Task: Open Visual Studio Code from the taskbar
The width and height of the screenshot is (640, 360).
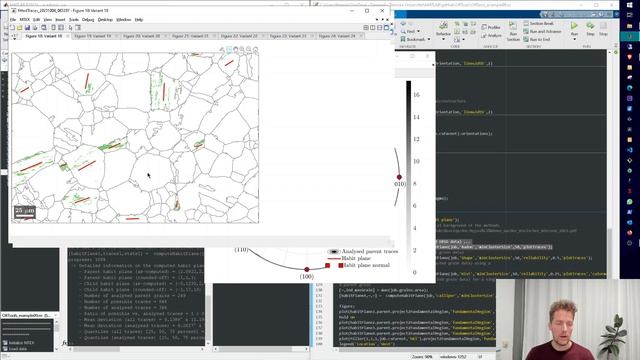Action: click(630, 150)
